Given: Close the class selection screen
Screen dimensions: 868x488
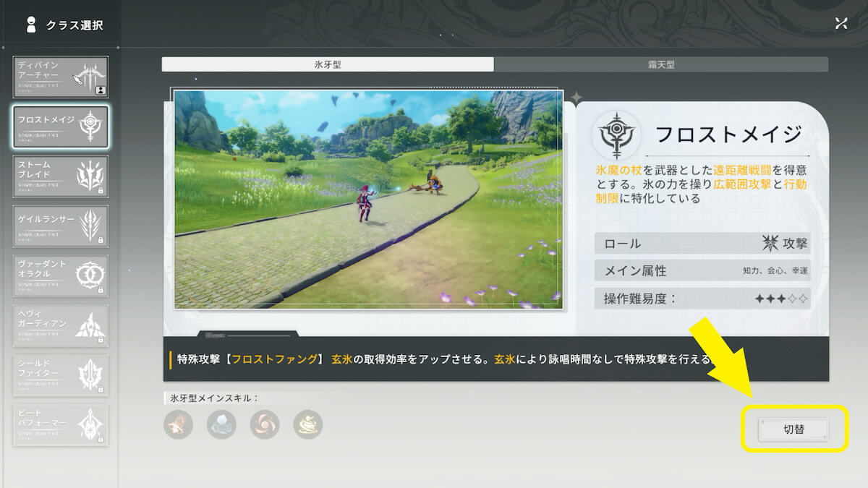Looking at the screenshot, I should point(841,23).
